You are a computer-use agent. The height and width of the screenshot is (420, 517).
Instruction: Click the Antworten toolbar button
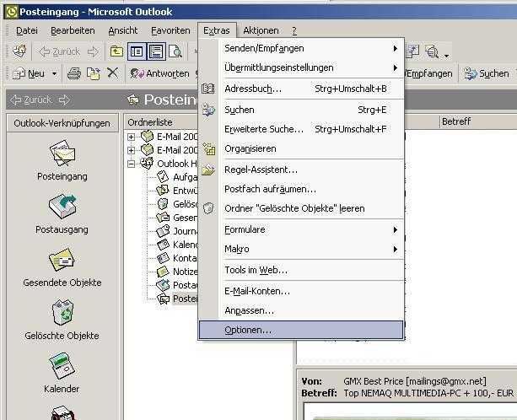click(x=160, y=73)
